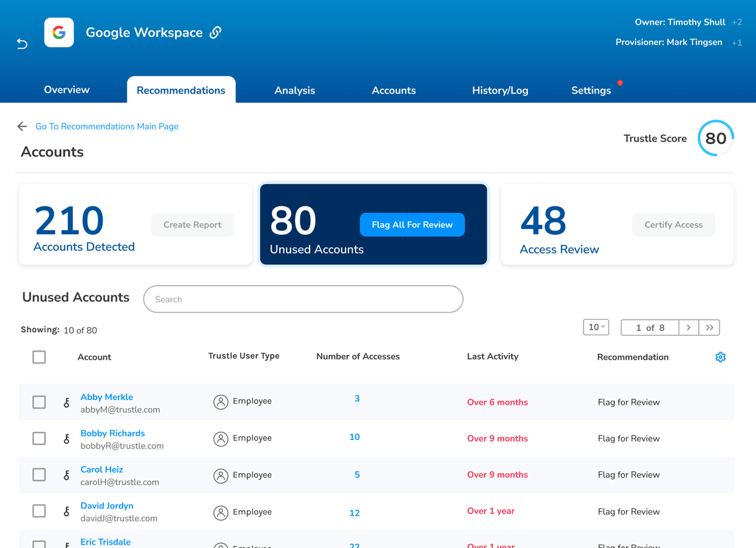Click the Google logo icon
756x548 pixels.
[x=59, y=33]
